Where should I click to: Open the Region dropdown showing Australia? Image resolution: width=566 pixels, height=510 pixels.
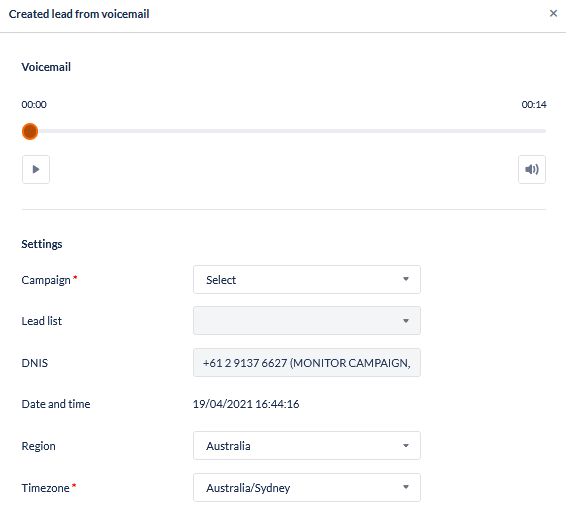[307, 445]
